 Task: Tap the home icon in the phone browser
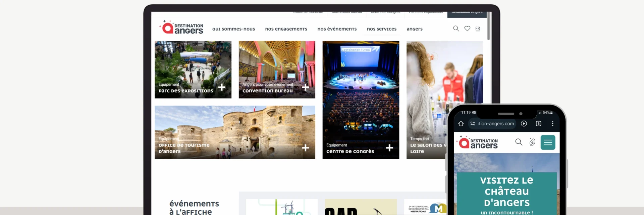tap(461, 124)
